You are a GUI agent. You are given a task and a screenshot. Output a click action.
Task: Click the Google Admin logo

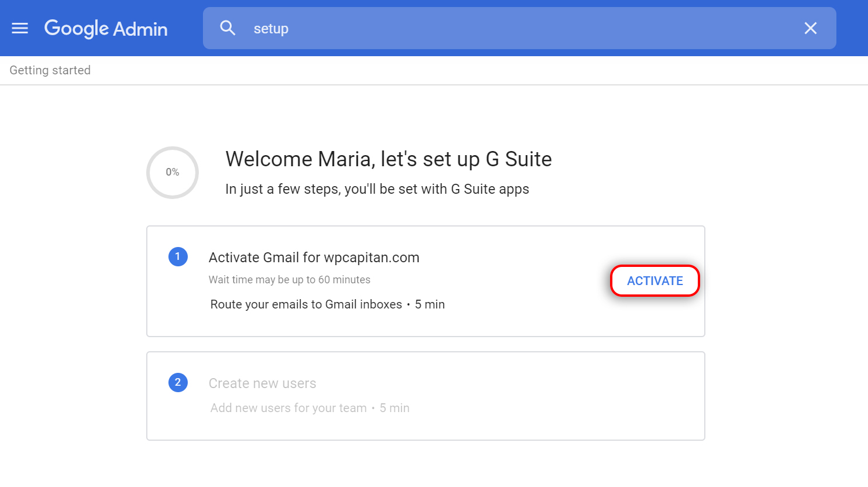click(106, 28)
